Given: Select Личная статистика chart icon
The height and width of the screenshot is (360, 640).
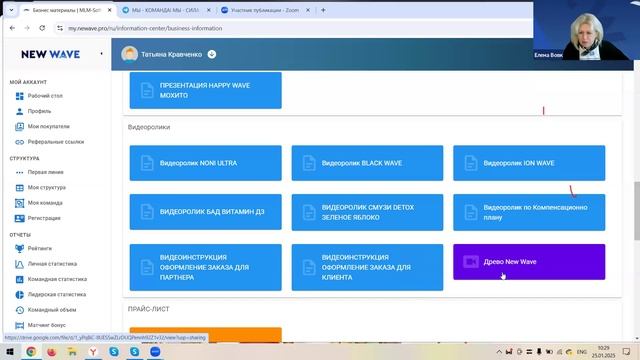Looking at the screenshot, I should click(19, 264).
